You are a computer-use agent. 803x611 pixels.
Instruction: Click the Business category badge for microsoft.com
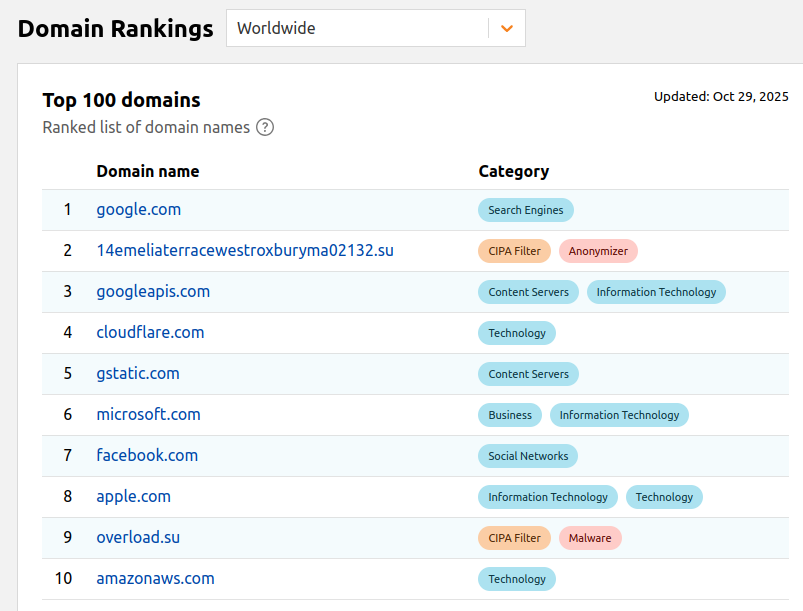510,414
